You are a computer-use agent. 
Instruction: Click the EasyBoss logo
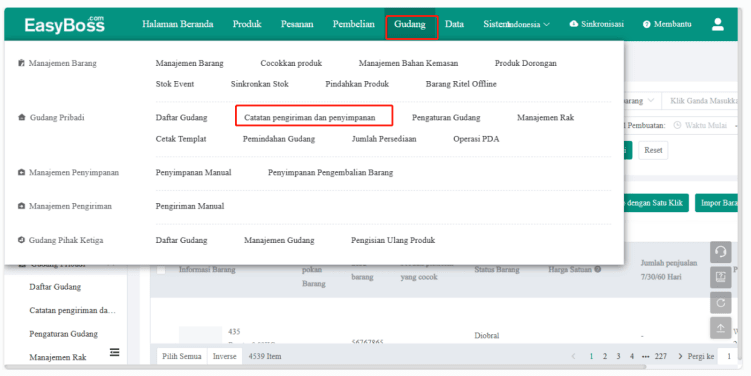[64, 24]
